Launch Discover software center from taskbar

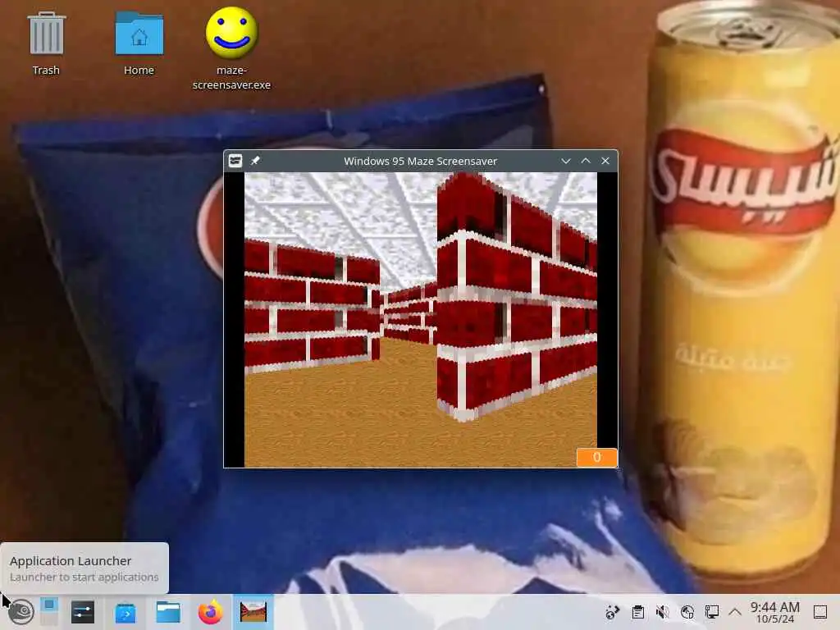126,612
